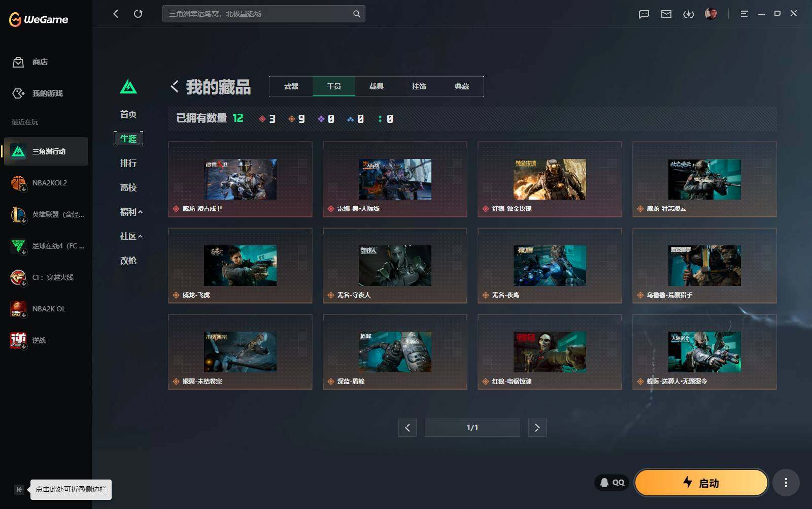Open the user avatar profile
812x509 pixels.
coord(711,14)
